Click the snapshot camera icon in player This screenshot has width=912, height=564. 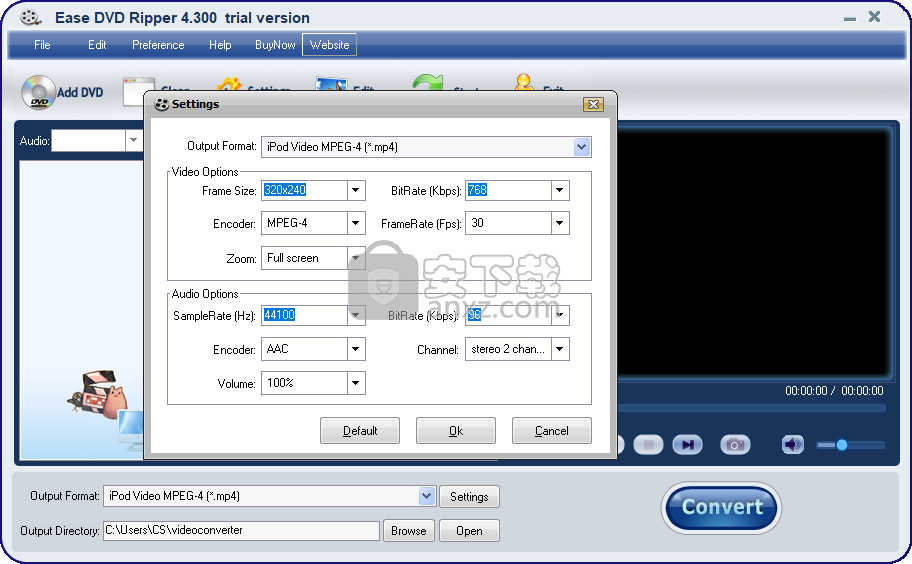pos(735,445)
